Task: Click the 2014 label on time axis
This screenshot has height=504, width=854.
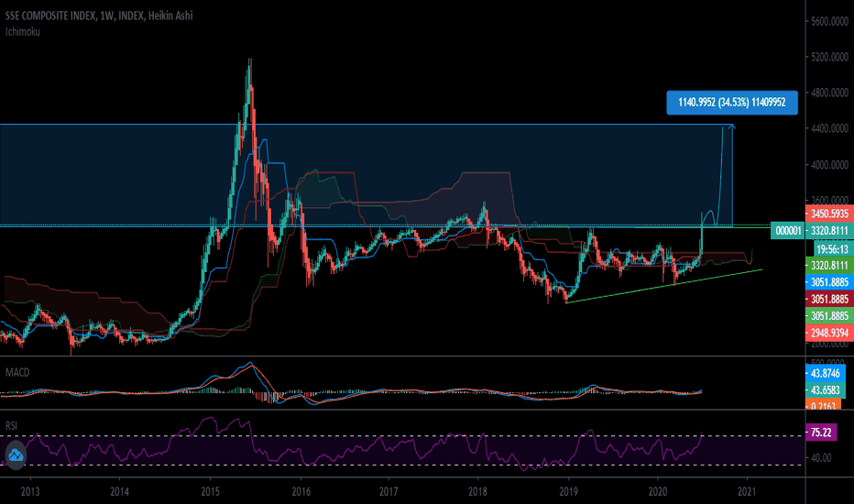Action: 119,492
